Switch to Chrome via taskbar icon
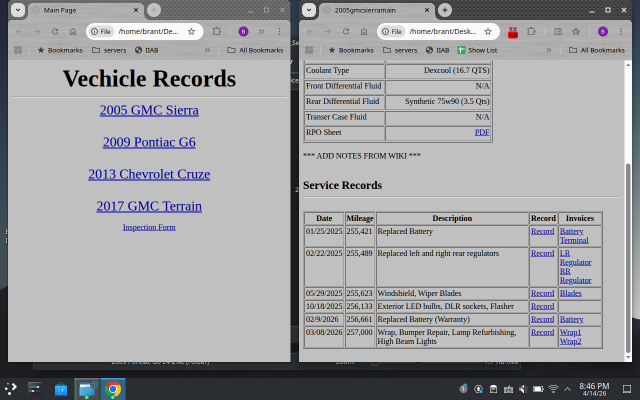 113,389
